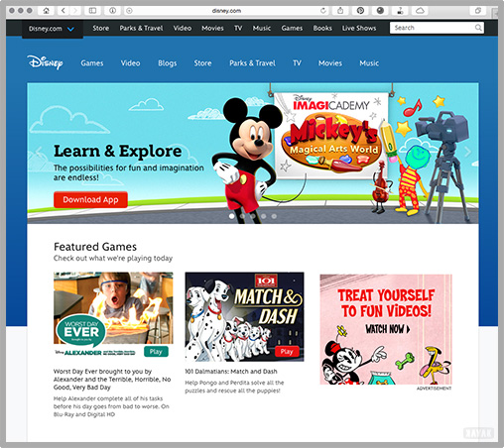Go to previous banner slide arrow

coord(39,152)
